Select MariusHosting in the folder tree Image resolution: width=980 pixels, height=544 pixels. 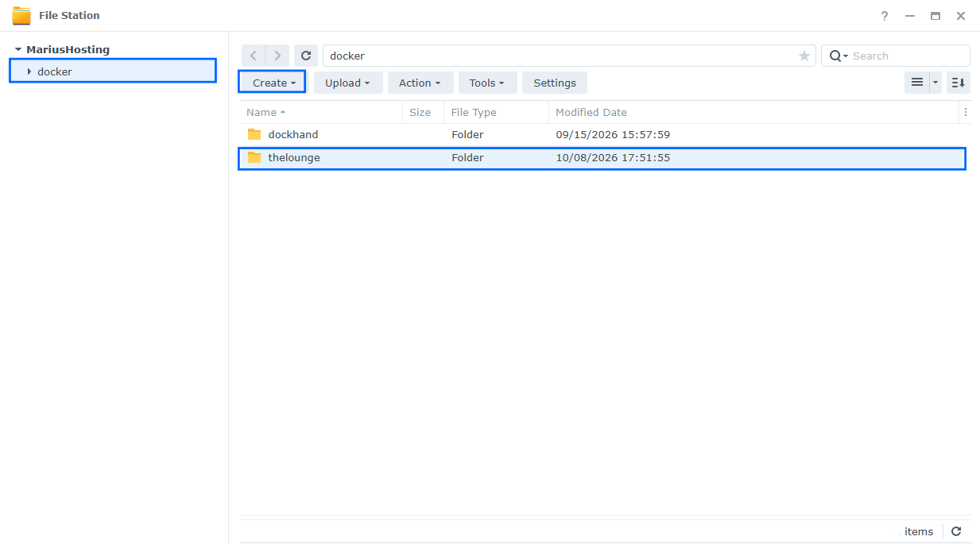[68, 49]
